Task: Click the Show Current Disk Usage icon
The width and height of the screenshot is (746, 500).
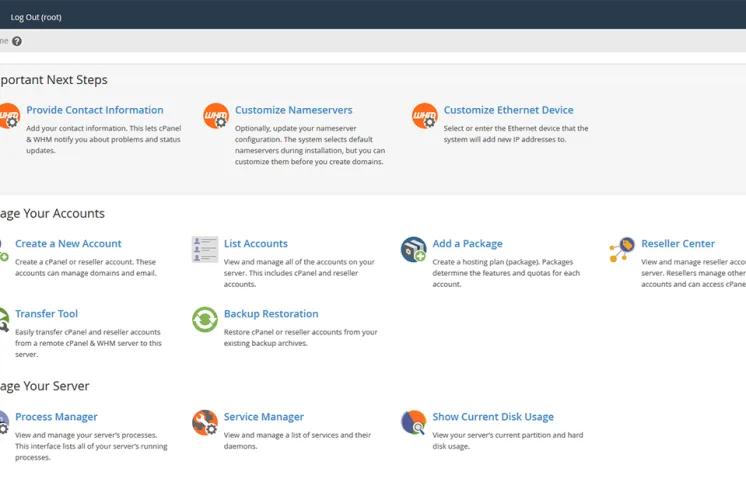Action: click(x=413, y=422)
